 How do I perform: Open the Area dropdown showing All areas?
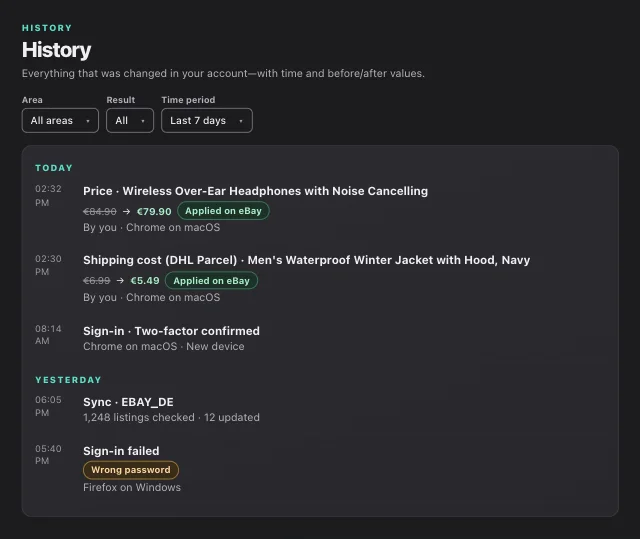coord(60,120)
